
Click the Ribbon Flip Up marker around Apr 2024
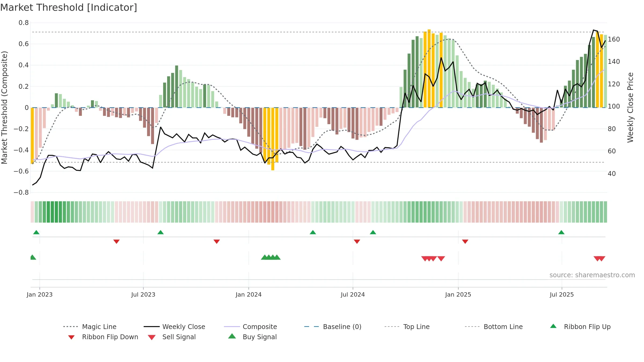(313, 232)
